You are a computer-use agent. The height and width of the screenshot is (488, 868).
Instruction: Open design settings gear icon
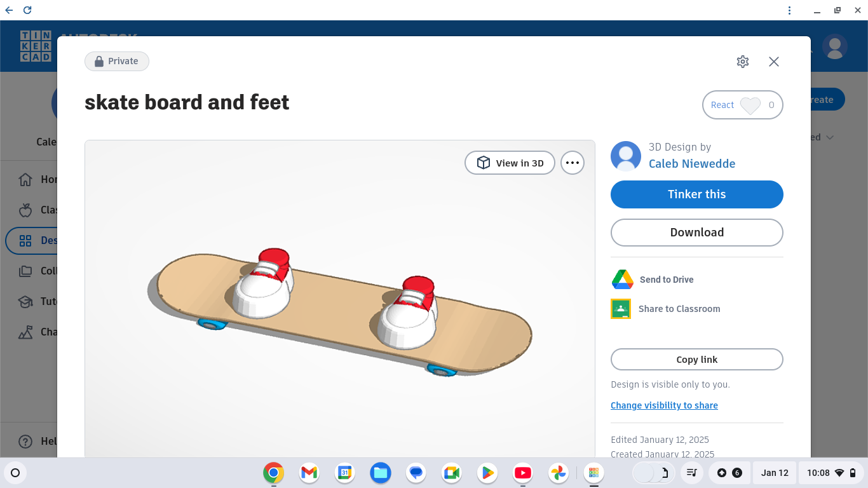click(x=743, y=62)
